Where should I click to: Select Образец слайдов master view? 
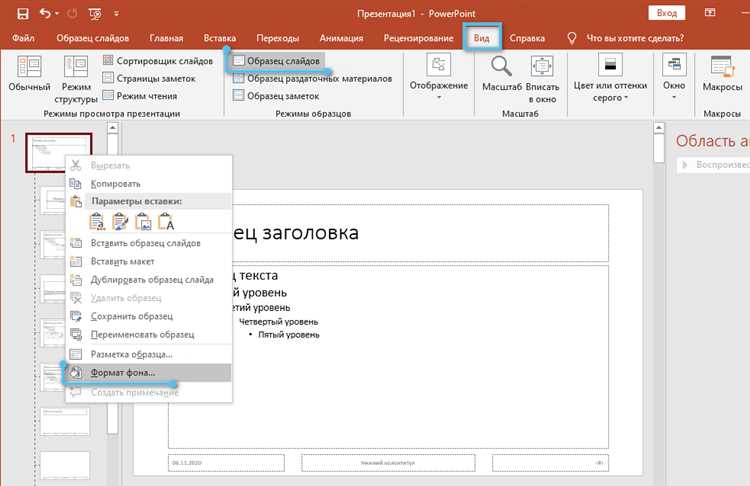click(x=277, y=61)
